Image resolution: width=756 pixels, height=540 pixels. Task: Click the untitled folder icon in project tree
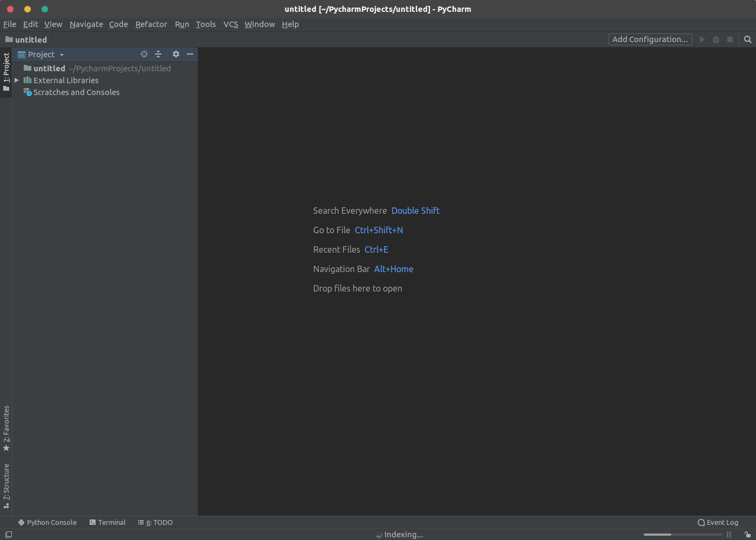coord(28,68)
